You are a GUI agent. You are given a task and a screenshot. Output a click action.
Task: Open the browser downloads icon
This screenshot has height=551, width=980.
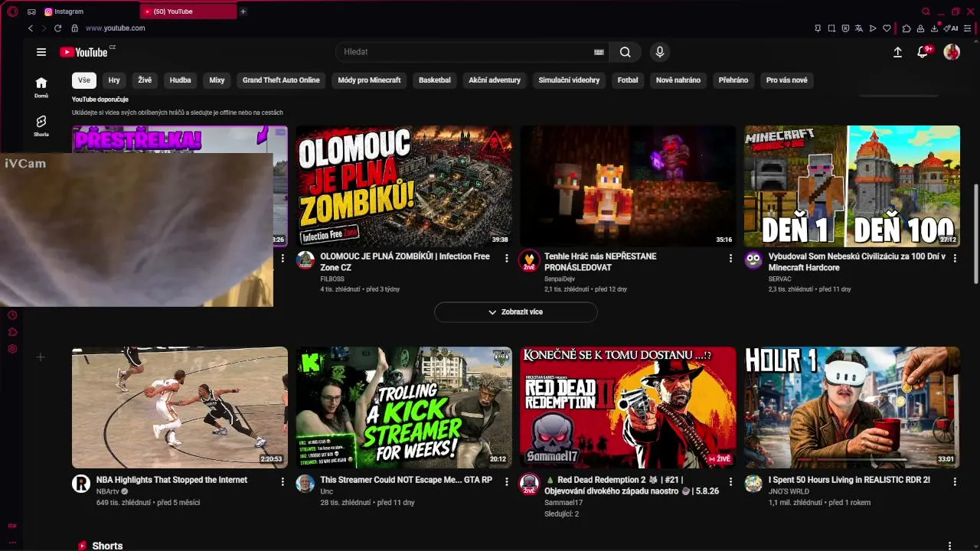pyautogui.click(x=935, y=28)
